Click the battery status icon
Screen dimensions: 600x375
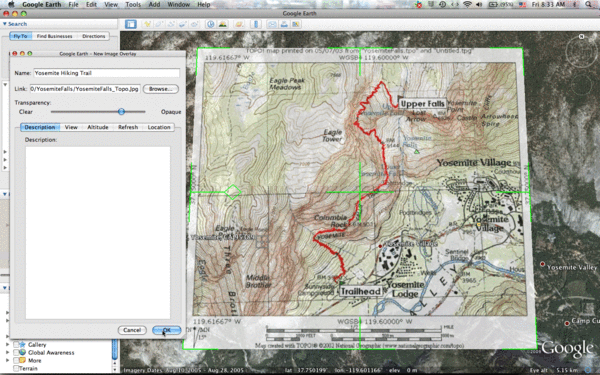point(493,4)
